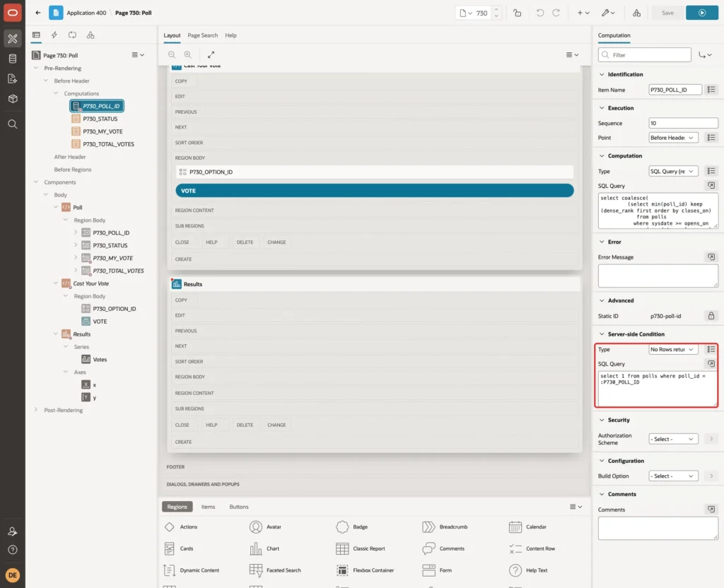Open editor for Comments field
724x588 pixels.
point(711,510)
